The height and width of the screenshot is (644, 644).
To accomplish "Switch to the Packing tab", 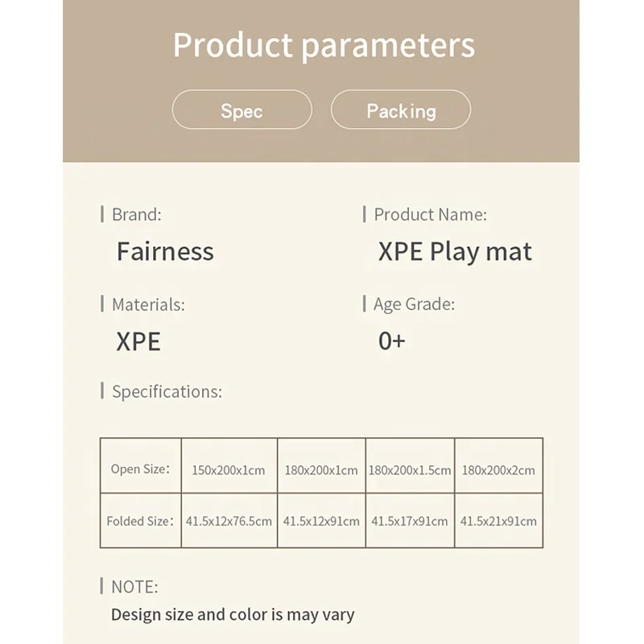I will click(x=401, y=110).
